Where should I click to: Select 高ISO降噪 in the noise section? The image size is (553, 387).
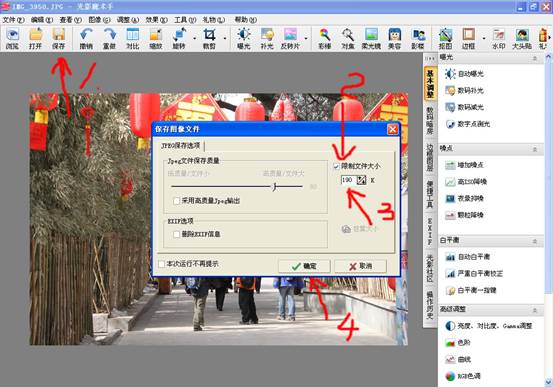click(x=466, y=182)
